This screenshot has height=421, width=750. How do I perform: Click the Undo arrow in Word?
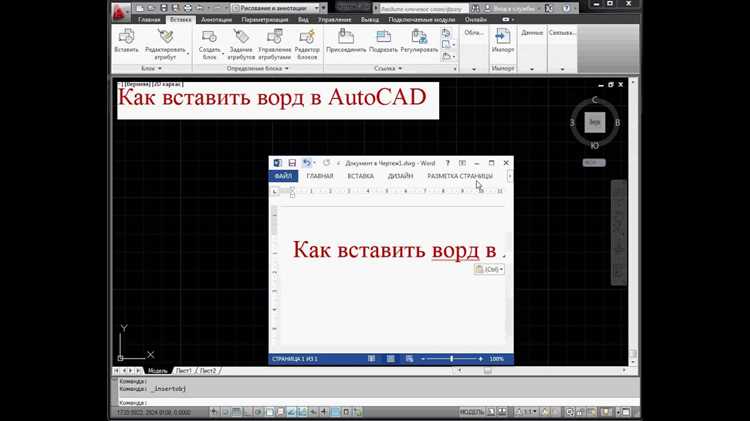coord(307,162)
